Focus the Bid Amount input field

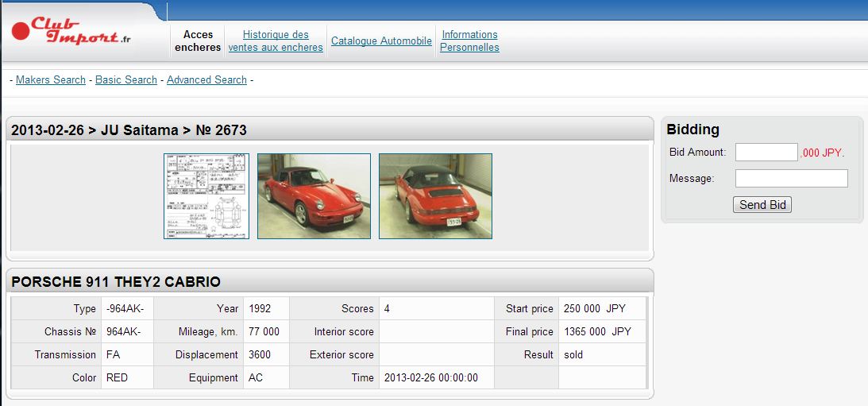click(766, 152)
